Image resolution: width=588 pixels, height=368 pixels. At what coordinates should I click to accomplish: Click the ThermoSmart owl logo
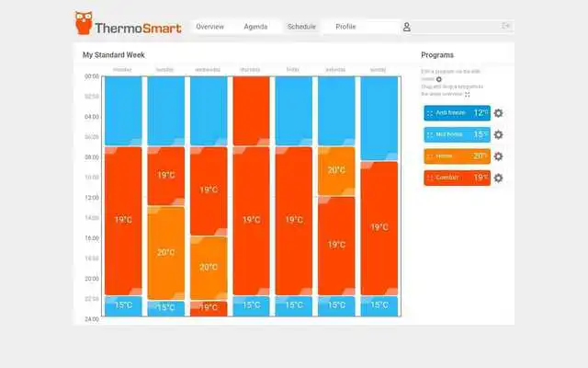84,23
